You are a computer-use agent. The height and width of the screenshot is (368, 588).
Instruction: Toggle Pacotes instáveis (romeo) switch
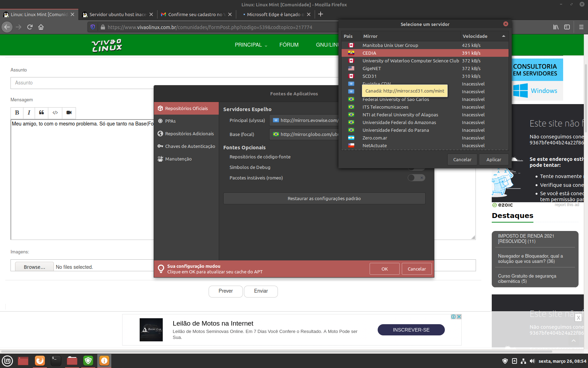[x=416, y=178]
